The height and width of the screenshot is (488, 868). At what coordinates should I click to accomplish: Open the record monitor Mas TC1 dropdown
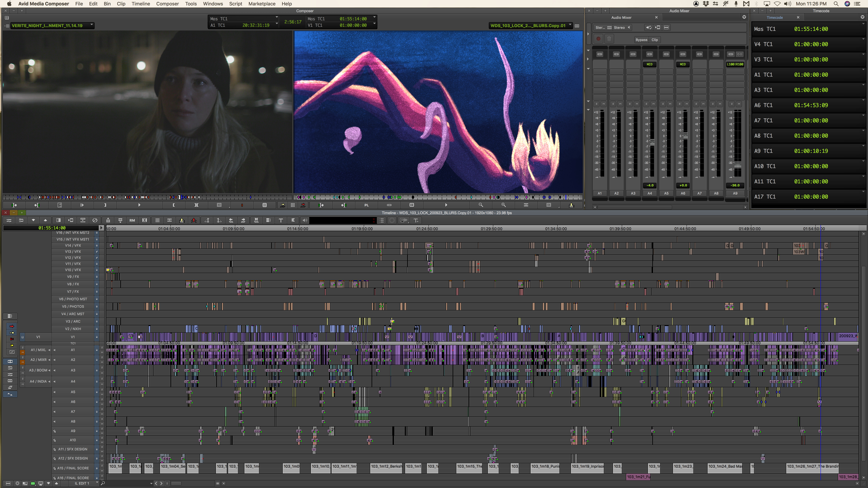tap(374, 17)
